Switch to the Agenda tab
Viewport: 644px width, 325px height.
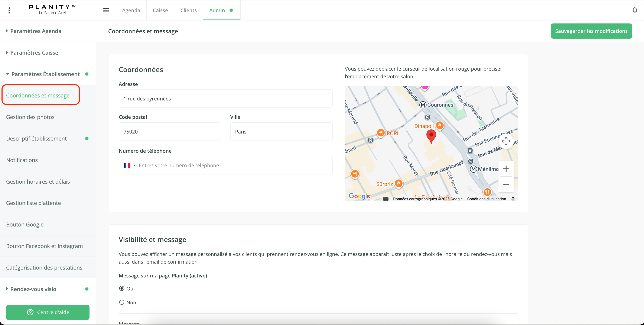click(131, 10)
